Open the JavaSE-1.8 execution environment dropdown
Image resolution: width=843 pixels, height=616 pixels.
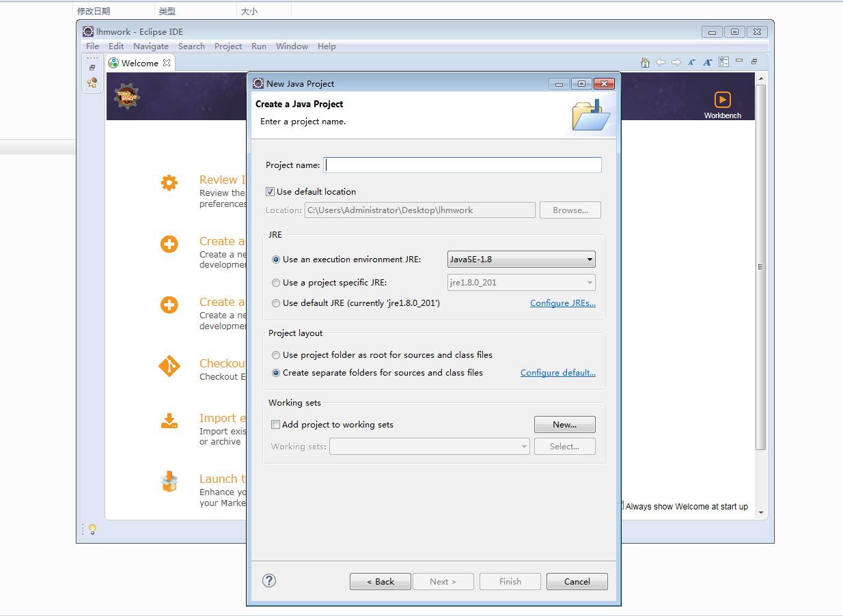pos(521,260)
